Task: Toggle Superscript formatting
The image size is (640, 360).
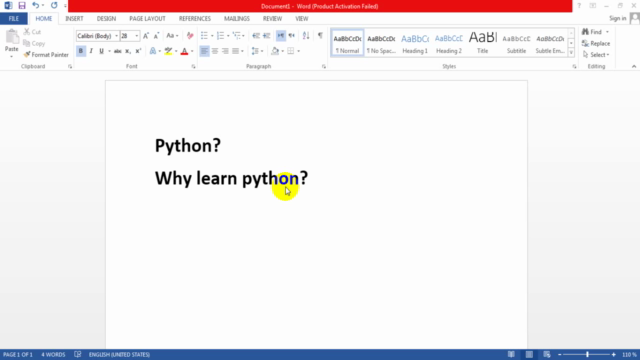Action: pyautogui.click(x=138, y=51)
